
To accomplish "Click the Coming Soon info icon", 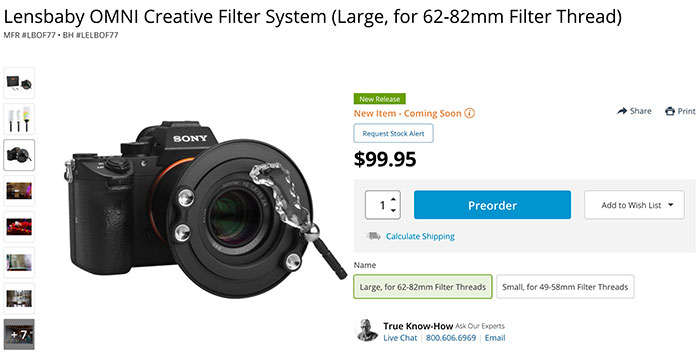I will [x=469, y=113].
